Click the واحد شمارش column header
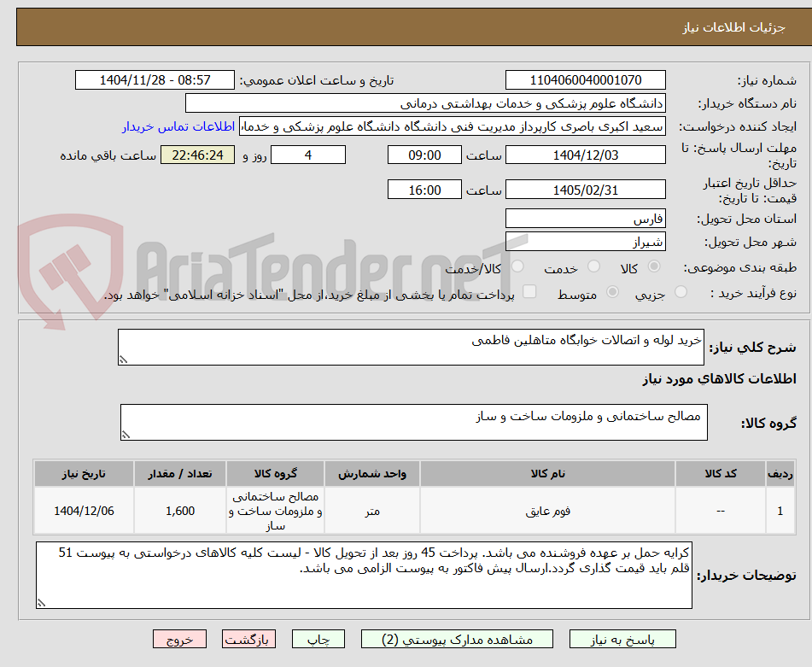Screen dimensions: 812x667 tap(371, 474)
